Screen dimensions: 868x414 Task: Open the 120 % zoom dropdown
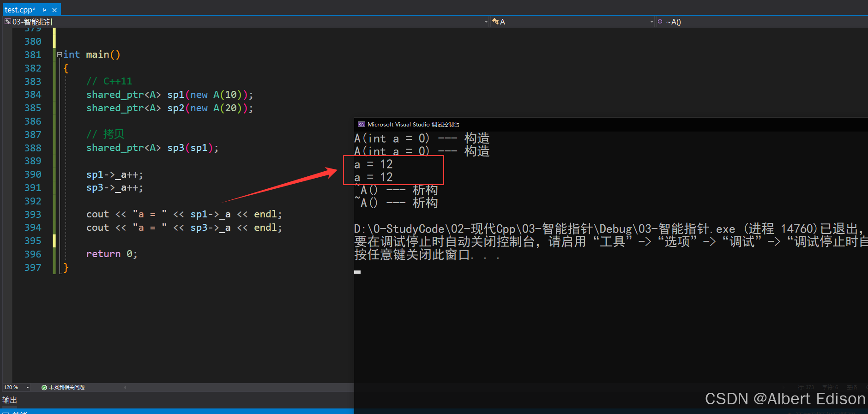point(28,387)
